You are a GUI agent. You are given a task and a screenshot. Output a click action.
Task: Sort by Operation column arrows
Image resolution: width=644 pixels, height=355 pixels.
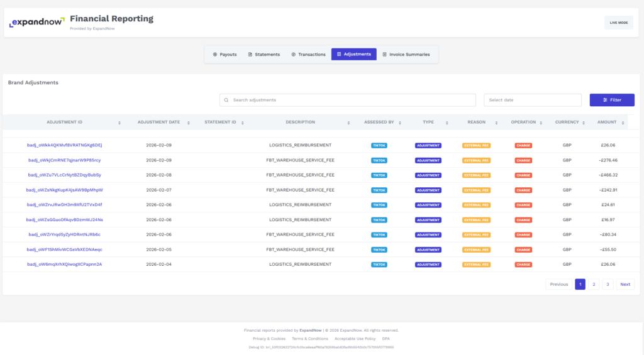[541, 123]
